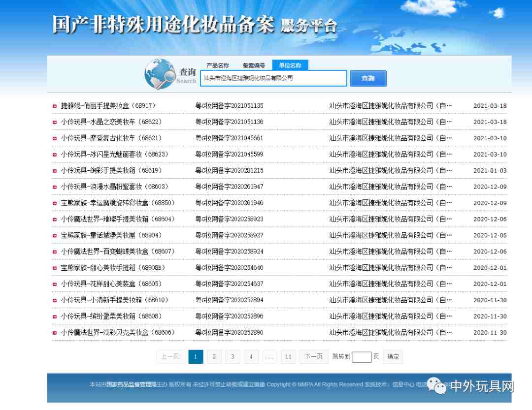Viewport: 532px width, 410px height.
Task: Open 宝熊家族-幸运魔镜旋转彩妆盒（68850）link
Action: (x=118, y=203)
